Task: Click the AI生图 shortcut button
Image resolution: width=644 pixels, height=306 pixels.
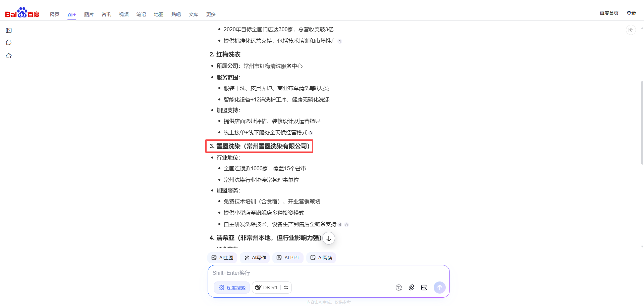Action: pyautogui.click(x=222, y=258)
